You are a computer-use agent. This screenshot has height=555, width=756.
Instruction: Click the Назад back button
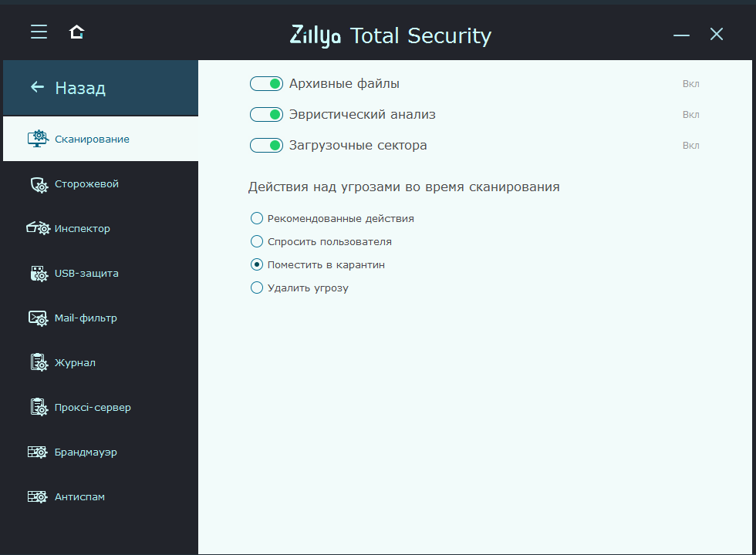tap(68, 88)
